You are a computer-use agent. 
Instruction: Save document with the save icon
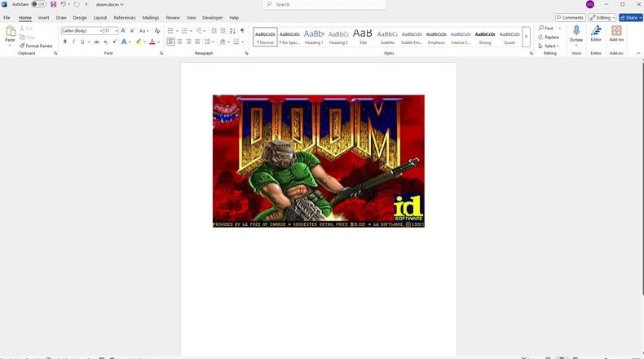(53, 4)
